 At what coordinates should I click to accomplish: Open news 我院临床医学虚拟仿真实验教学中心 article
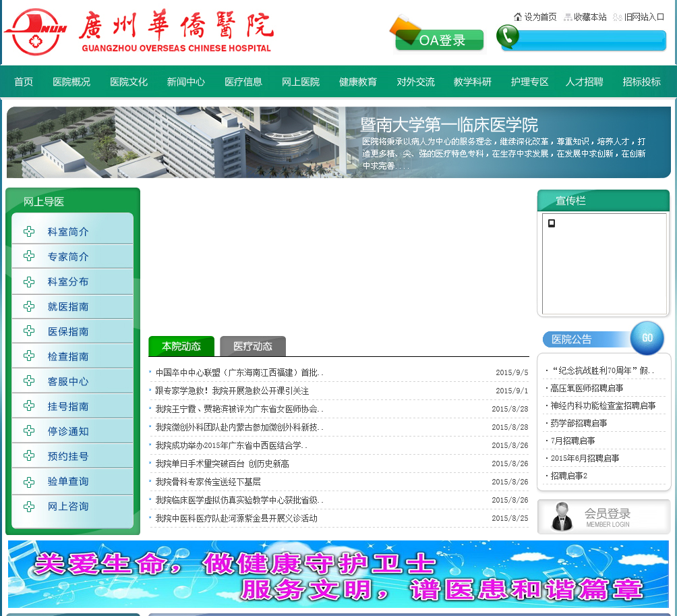[239, 500]
